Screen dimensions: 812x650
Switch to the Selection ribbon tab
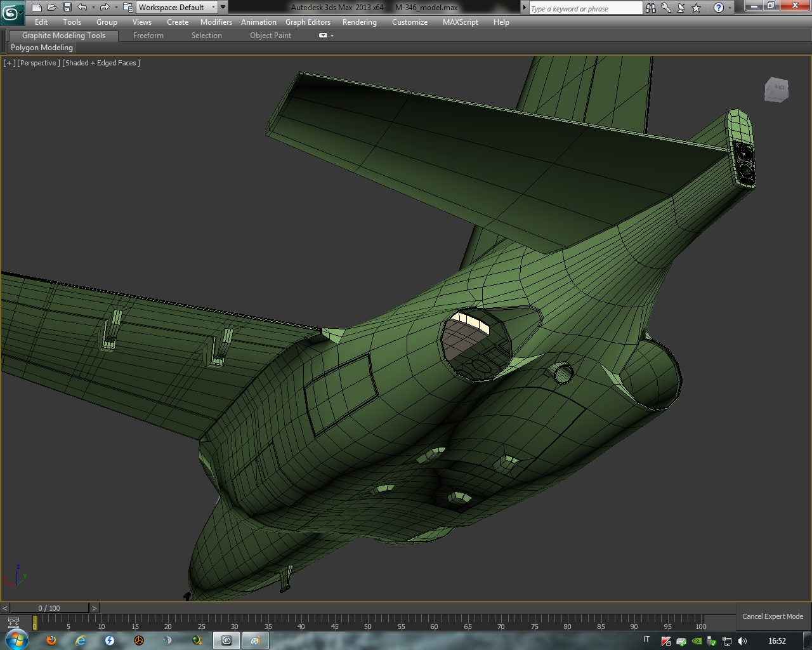tap(207, 36)
